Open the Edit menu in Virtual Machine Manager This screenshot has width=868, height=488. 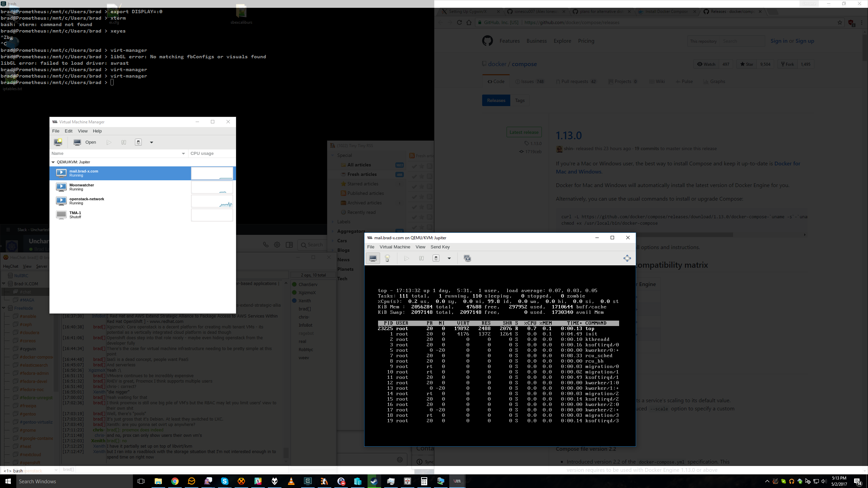(x=68, y=131)
